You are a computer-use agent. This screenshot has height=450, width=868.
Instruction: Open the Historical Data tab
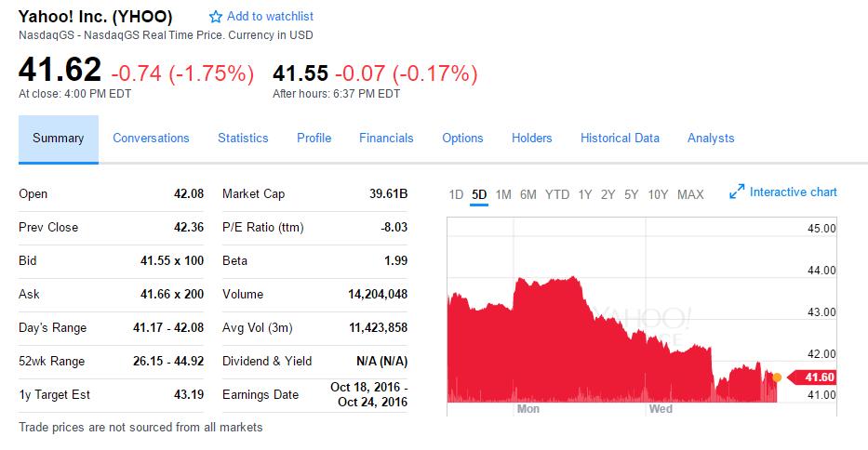pos(620,139)
